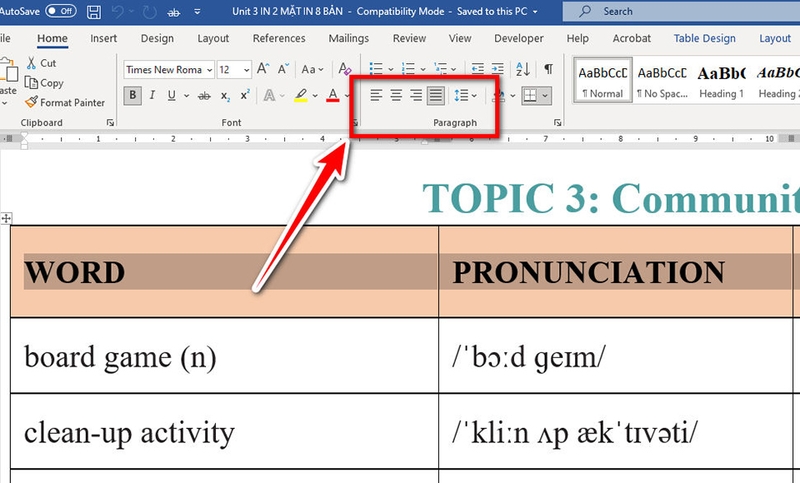Click Align Left icon

pos(376,95)
